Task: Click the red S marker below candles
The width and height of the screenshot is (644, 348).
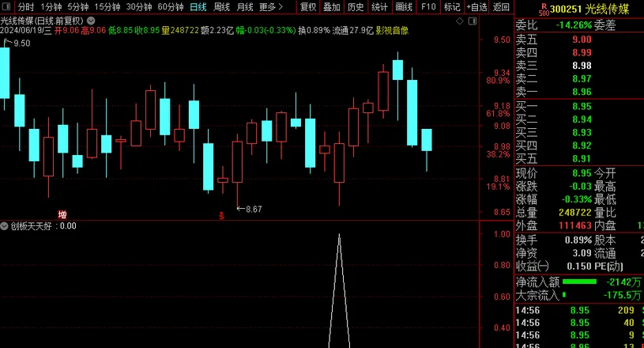Action: [x=221, y=216]
